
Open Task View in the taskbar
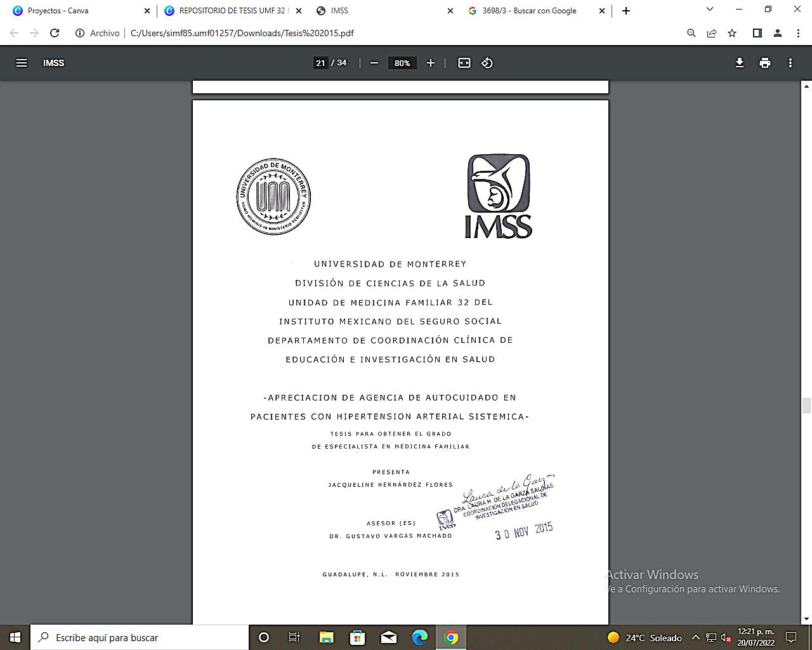[x=294, y=637]
